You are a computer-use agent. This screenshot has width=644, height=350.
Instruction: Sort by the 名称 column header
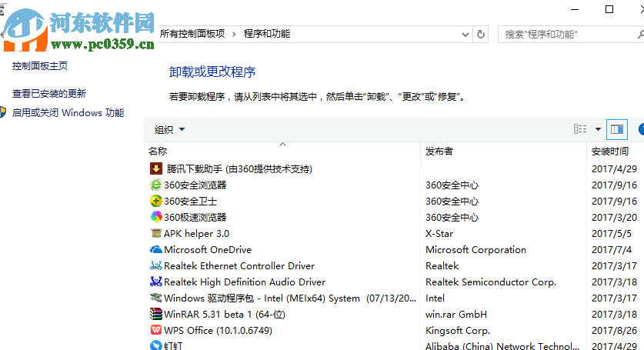pos(158,152)
